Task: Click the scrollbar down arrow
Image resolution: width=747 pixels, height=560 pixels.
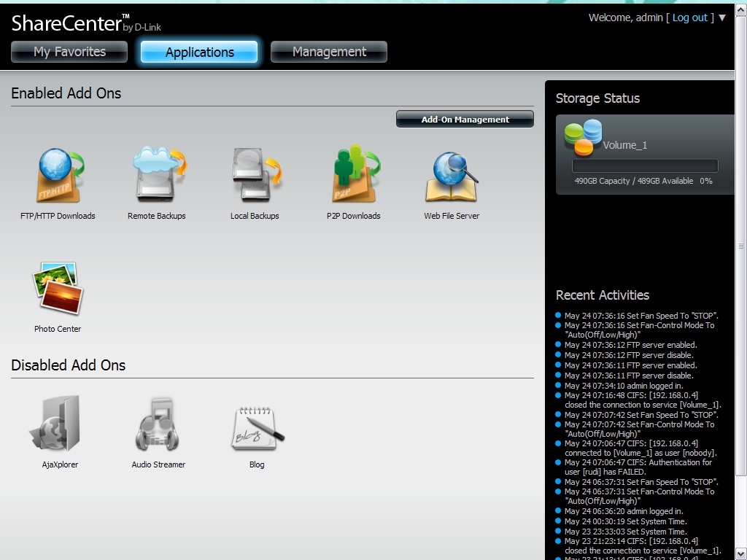Action: (741, 554)
